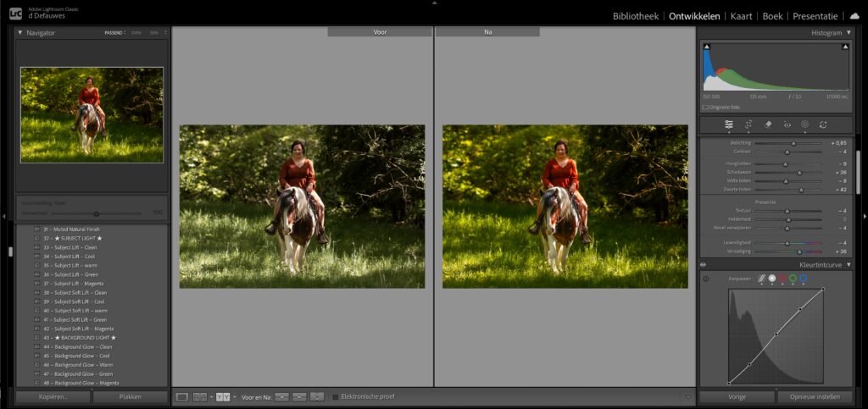This screenshot has height=409, width=868.
Task: Check the Originele foto box
Action: (705, 107)
